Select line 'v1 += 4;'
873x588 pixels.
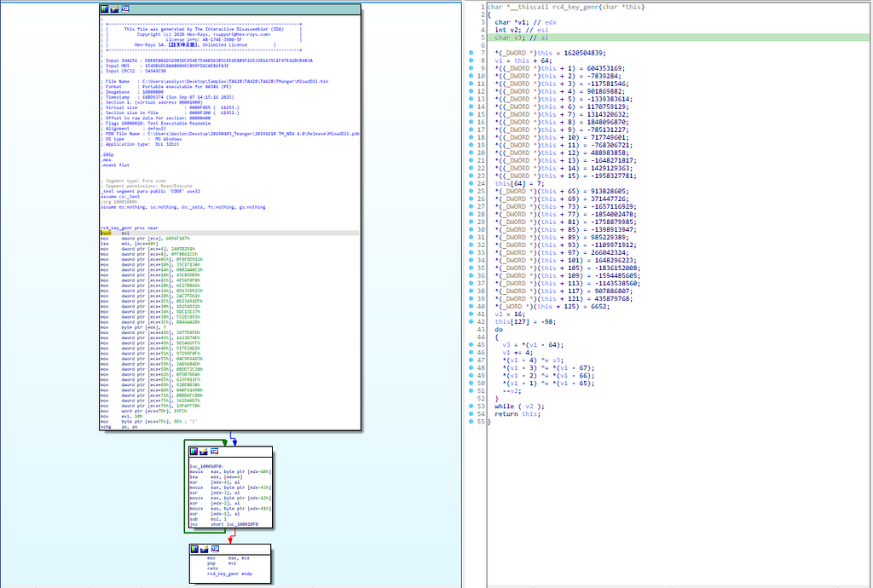coord(517,353)
